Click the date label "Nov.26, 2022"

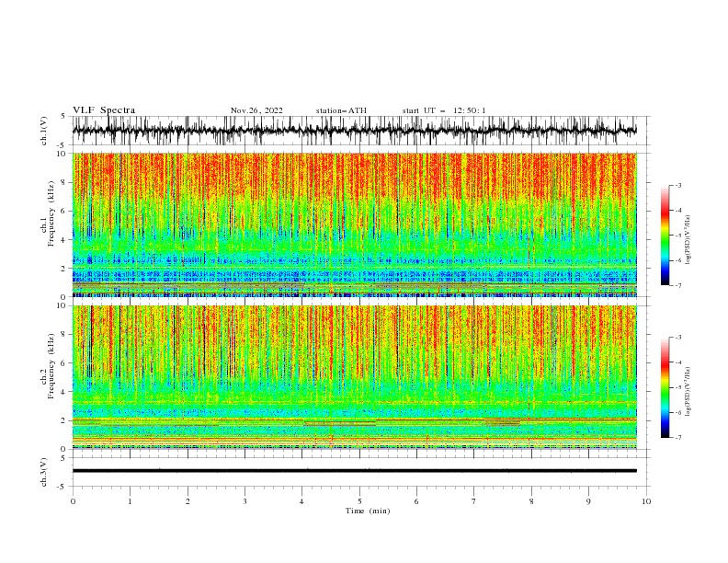coord(256,110)
